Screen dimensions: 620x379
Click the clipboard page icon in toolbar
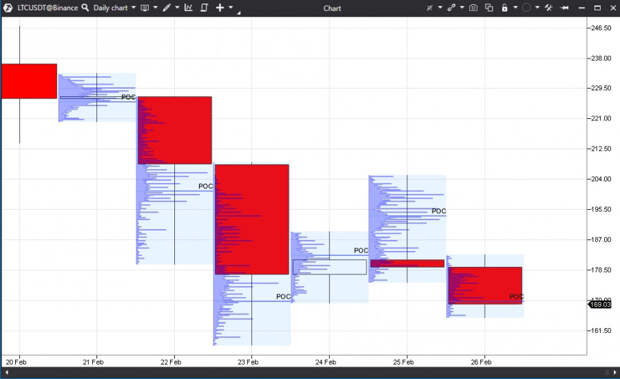click(x=204, y=8)
